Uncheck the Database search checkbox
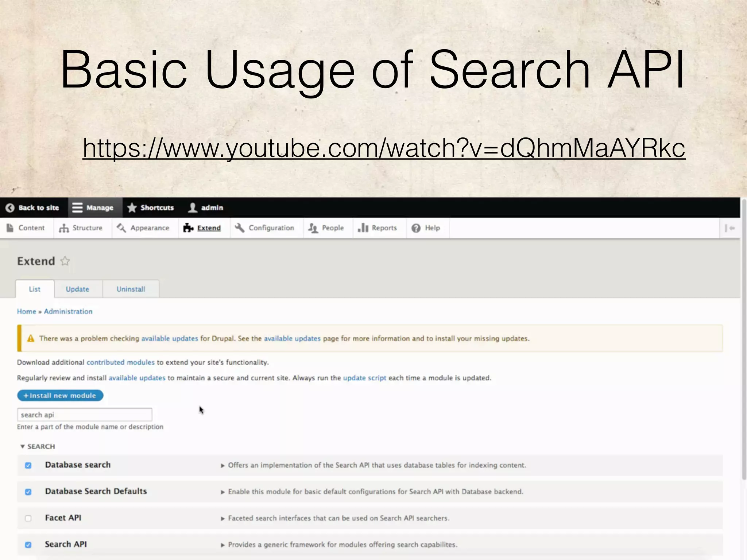Screen dimensions: 747x560 pos(28,465)
